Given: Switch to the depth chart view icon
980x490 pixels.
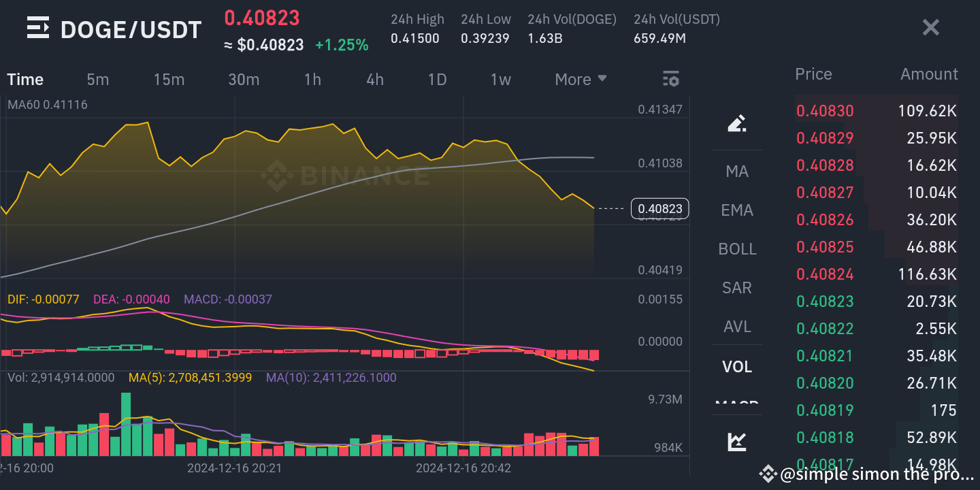Looking at the screenshot, I should point(737,441).
